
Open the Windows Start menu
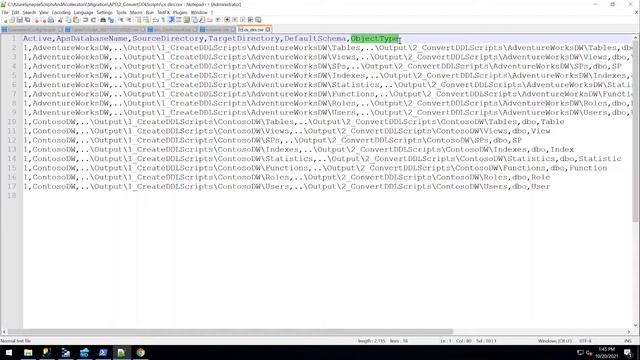click(9, 353)
